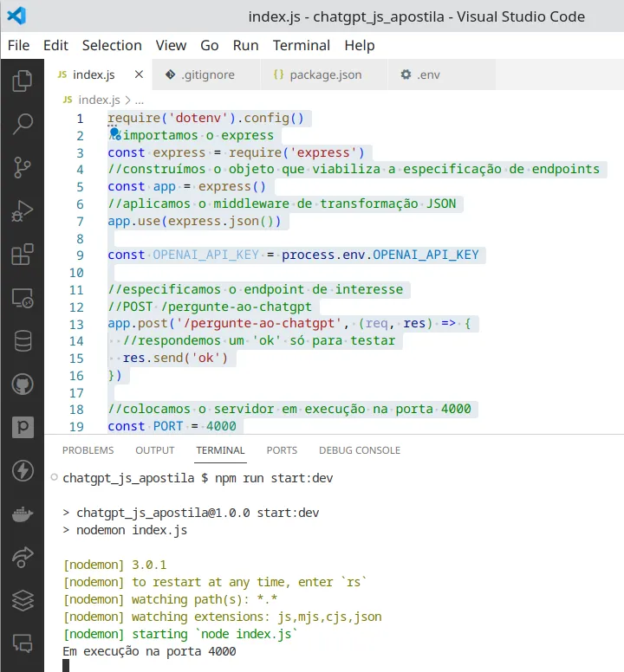The image size is (624, 672).
Task: Open the chat bubbles icon in sidebar
Action: 23,643
